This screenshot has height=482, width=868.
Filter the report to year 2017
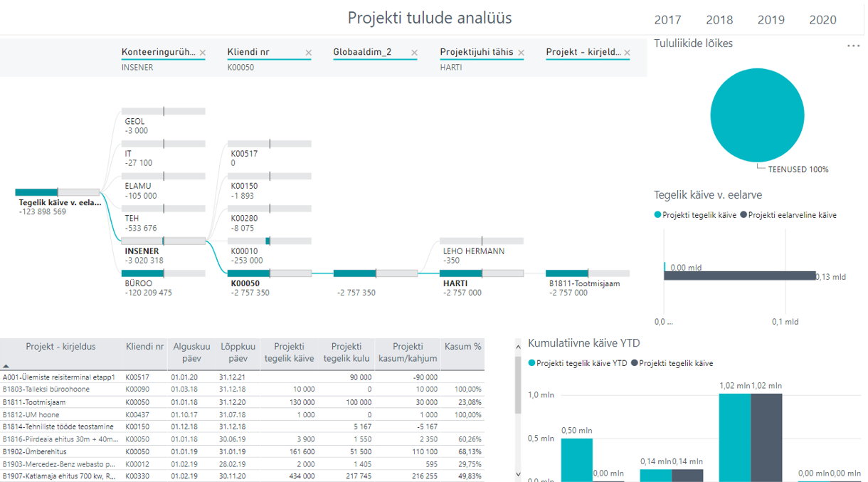coord(667,20)
